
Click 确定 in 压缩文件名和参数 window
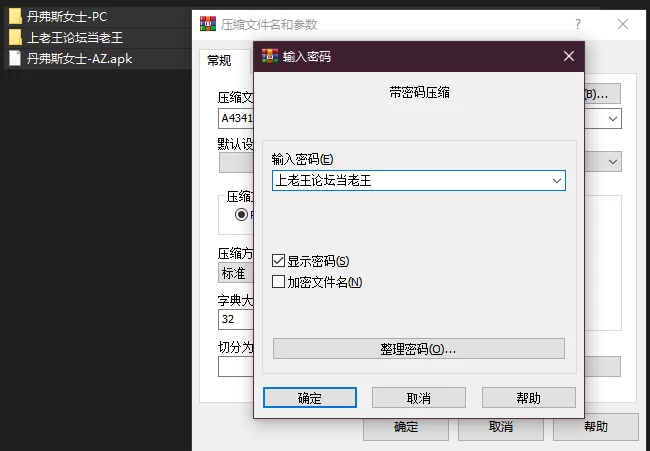tap(406, 427)
